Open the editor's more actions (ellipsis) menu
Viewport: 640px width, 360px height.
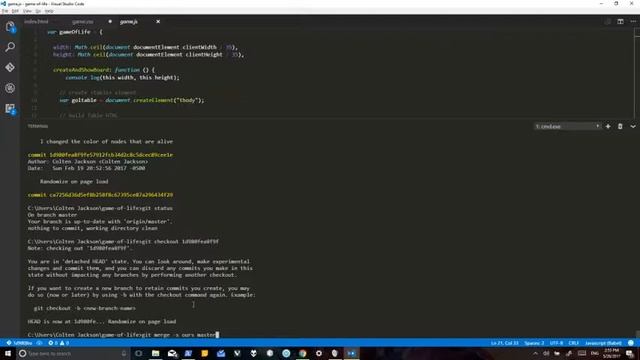633,21
